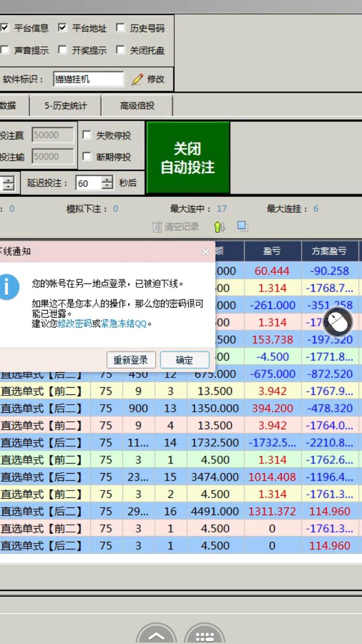Click the 关闭自动投注 button
The image size is (362, 644).
pos(188,158)
